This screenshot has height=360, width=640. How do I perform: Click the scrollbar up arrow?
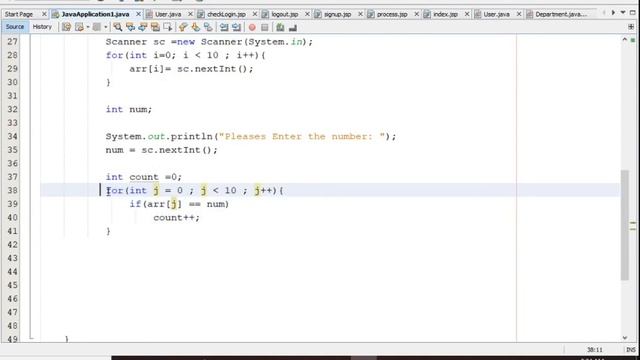point(624,40)
